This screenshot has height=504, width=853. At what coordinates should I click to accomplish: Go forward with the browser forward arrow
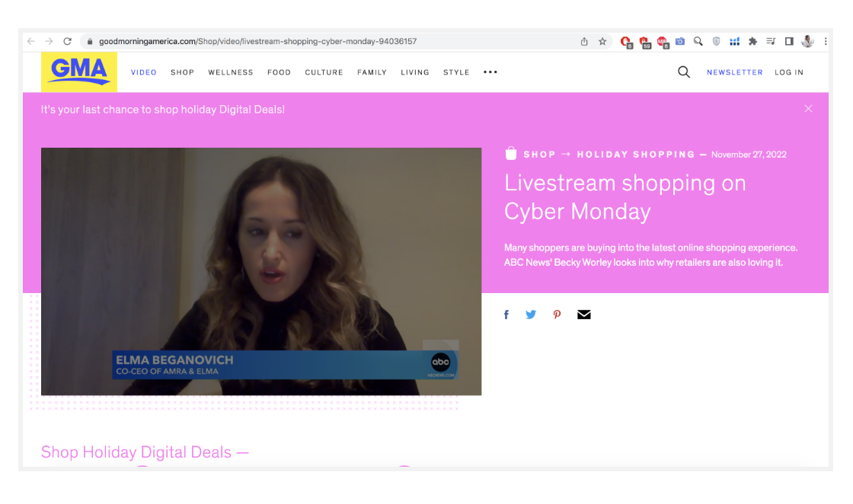(x=49, y=41)
